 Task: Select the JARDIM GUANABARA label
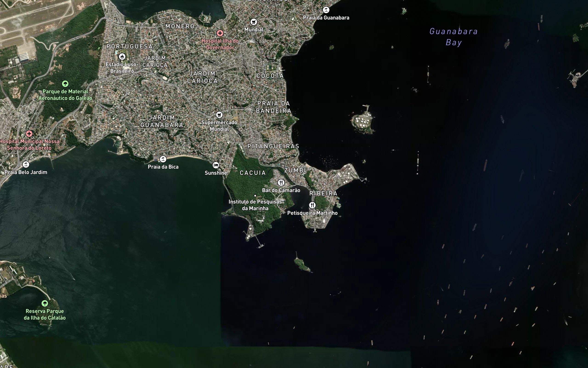coord(162,121)
